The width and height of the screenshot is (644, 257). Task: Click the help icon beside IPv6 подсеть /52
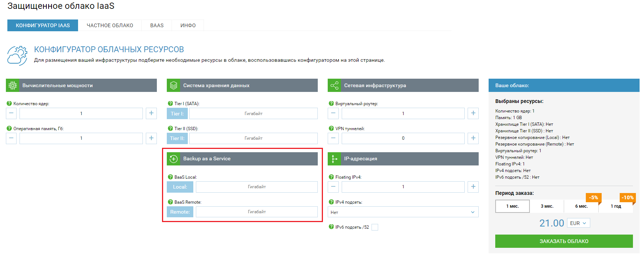(331, 227)
